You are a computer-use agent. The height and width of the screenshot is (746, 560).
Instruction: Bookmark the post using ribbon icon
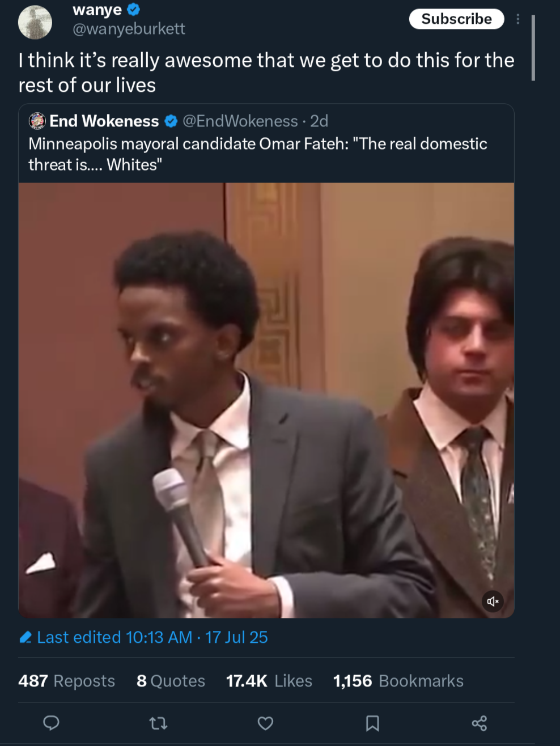(x=372, y=723)
